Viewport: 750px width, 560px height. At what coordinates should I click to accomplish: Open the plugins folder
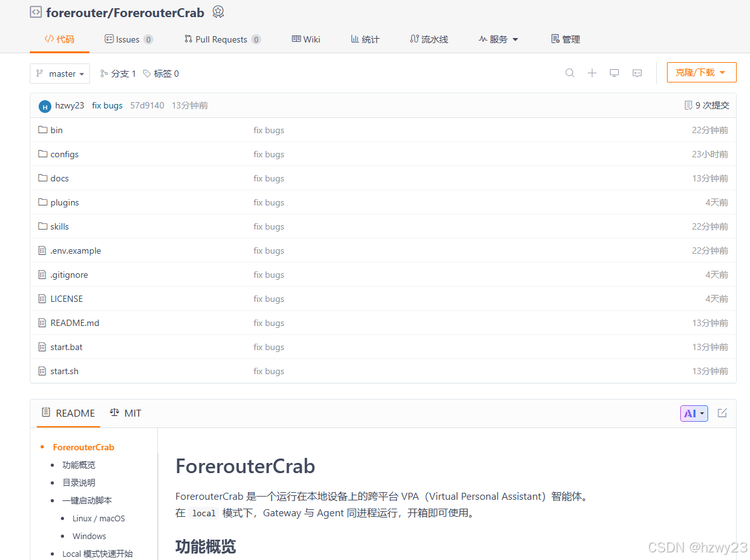65,202
